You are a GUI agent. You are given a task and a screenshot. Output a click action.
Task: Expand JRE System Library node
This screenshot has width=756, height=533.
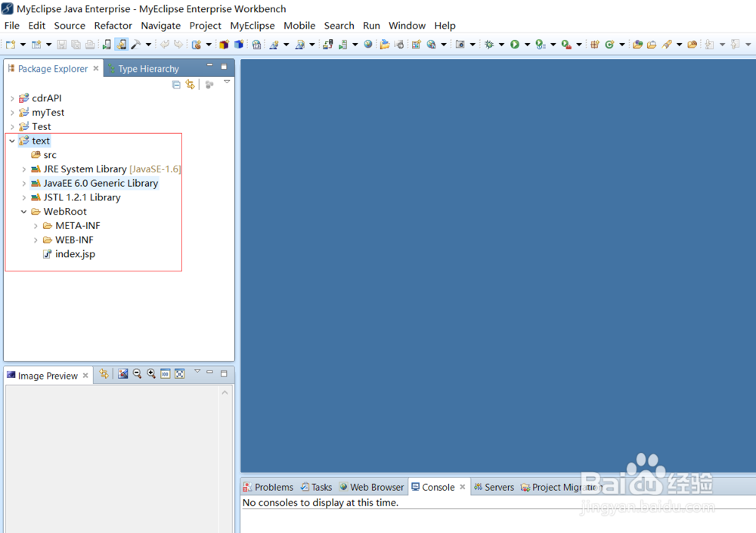click(x=23, y=169)
